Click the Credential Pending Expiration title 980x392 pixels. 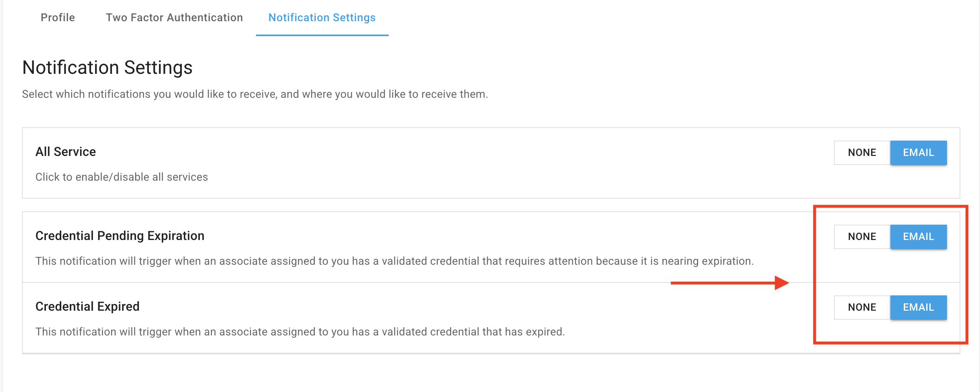[120, 236]
